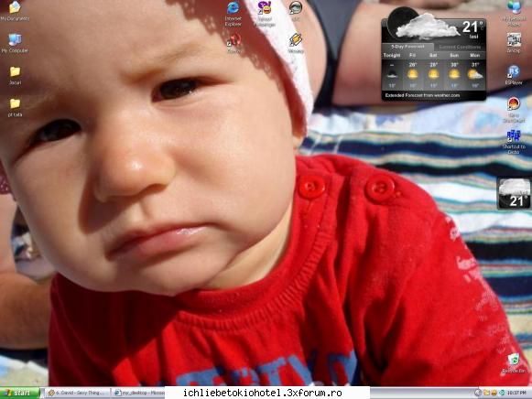
Task: Select the Jocuri folder on desktop
Action: 15,75
